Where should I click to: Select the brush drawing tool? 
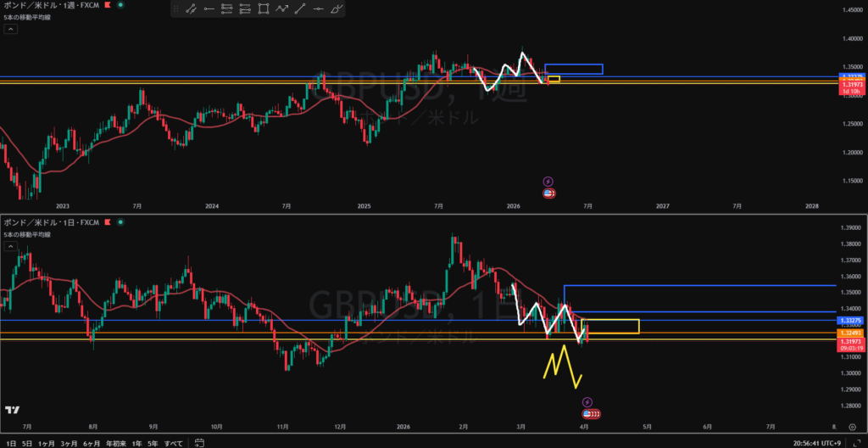[337, 9]
